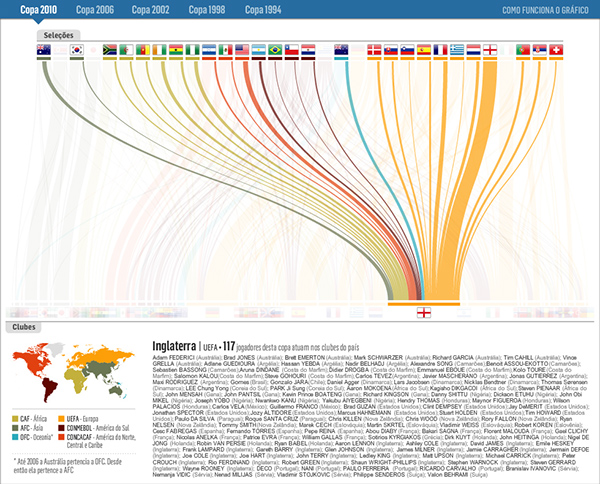Select the France flag in Seleções

pos(440,50)
